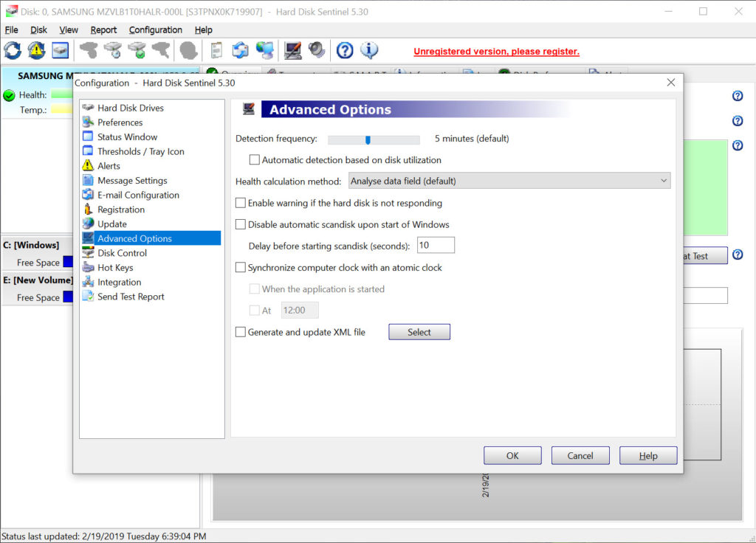Select Status Window in the configuration list
This screenshot has width=756, height=543.
[x=127, y=136]
